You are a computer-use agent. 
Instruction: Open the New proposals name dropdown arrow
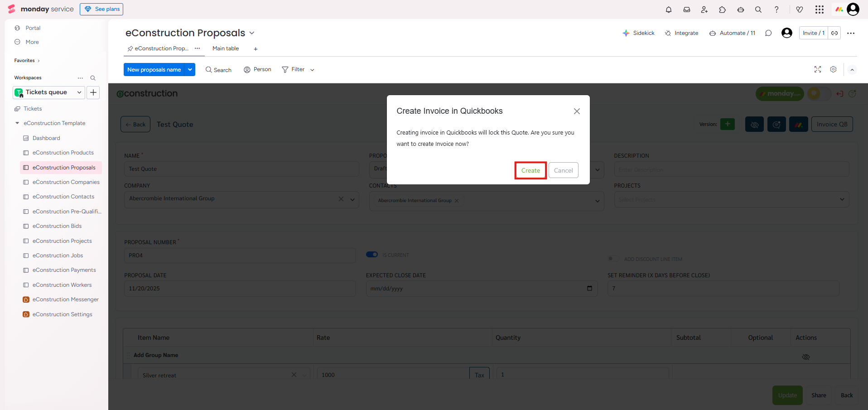(x=190, y=70)
